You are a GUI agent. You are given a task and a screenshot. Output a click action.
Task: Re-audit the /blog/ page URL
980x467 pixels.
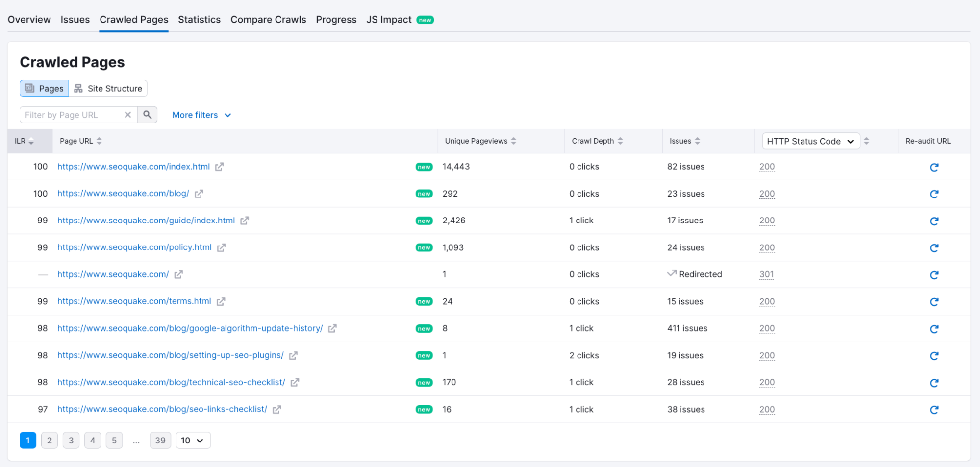(x=934, y=194)
